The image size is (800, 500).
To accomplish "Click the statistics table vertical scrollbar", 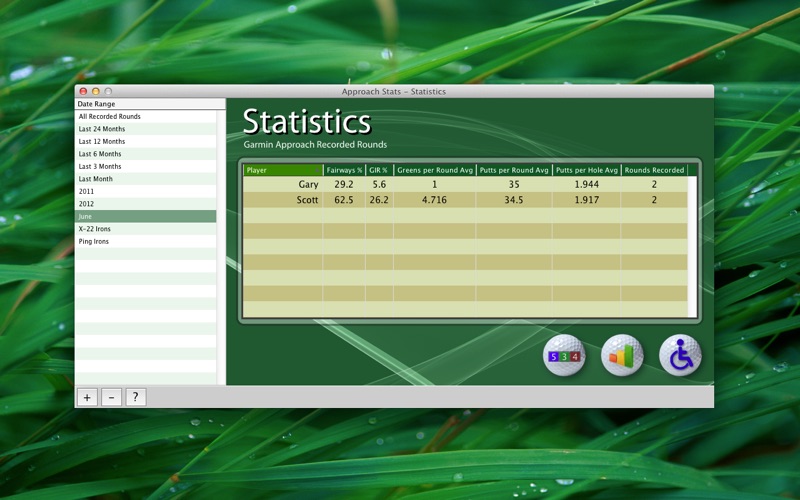I will [x=692, y=247].
